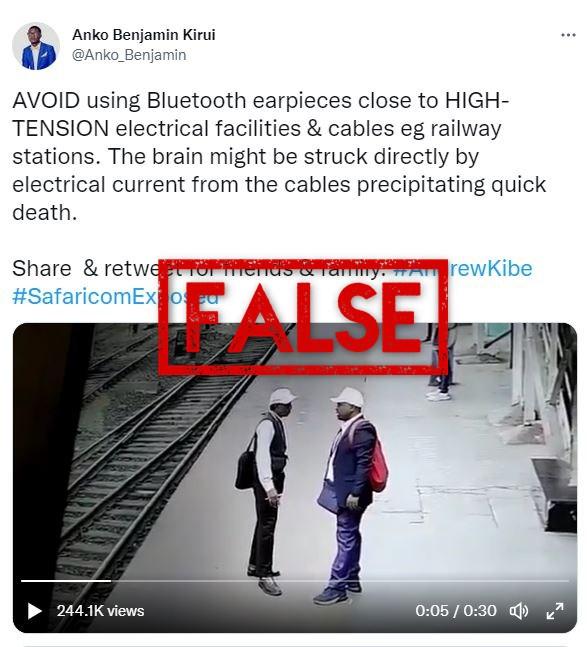This screenshot has width=587, height=647.
Task: Click the red FALSE stamp overlay
Action: 303,317
